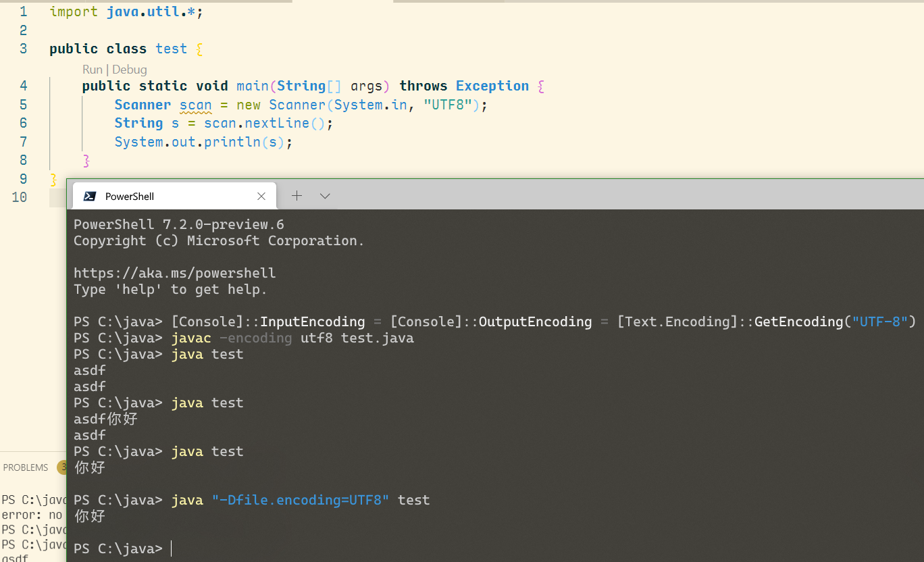This screenshot has width=924, height=562.
Task: Open a new terminal tab with the plus icon
Action: pos(297,196)
